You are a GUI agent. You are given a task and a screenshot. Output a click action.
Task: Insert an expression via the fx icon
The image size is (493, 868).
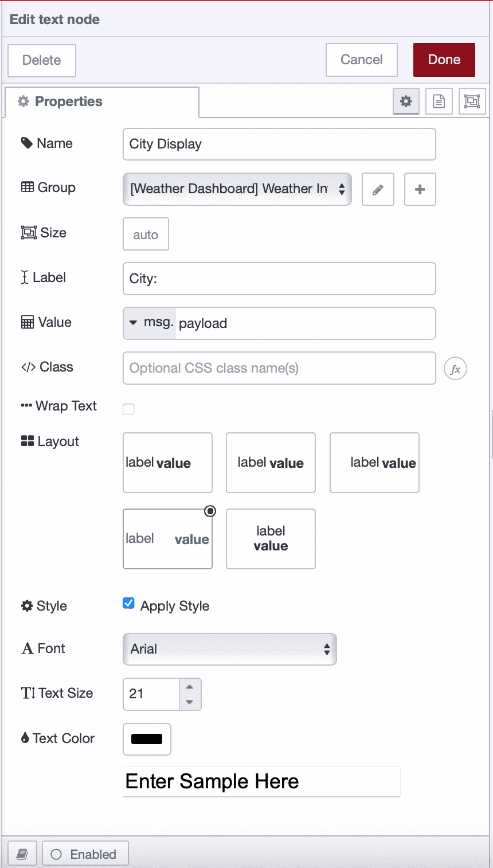(455, 369)
